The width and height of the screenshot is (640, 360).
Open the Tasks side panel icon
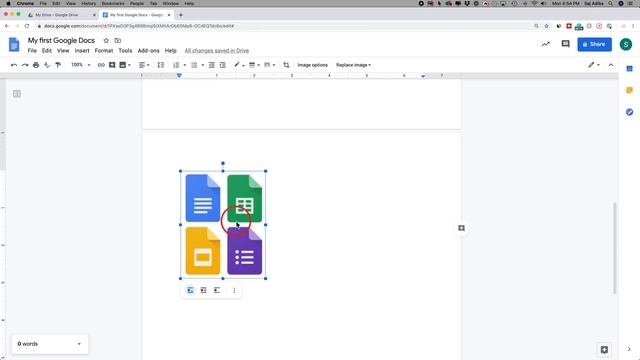pyautogui.click(x=629, y=112)
